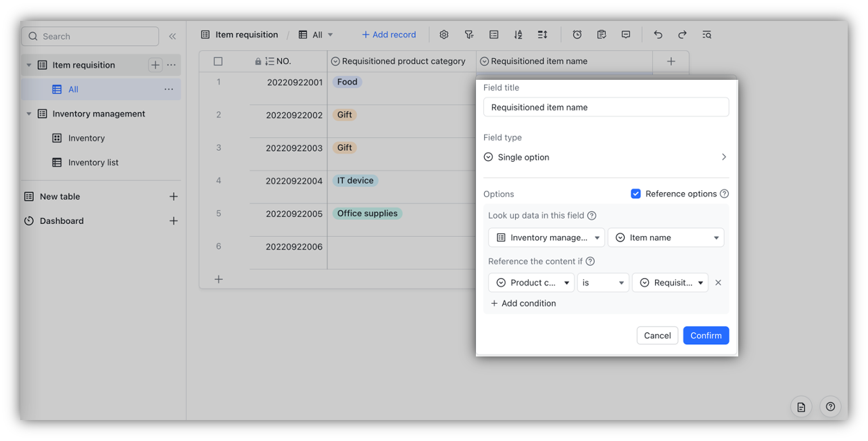Screen dimensions: 868x441
Task: Collapse the sidebar using the double chevron
Action: click(x=172, y=36)
